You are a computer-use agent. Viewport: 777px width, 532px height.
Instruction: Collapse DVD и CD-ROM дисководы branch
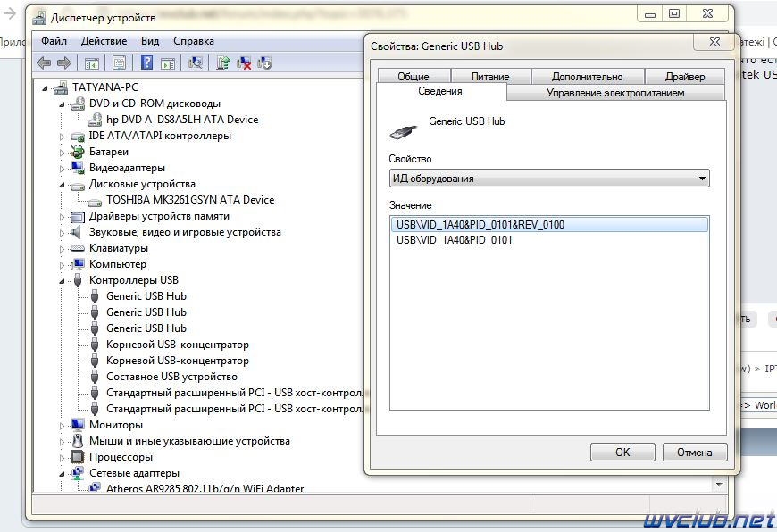pos(62,104)
